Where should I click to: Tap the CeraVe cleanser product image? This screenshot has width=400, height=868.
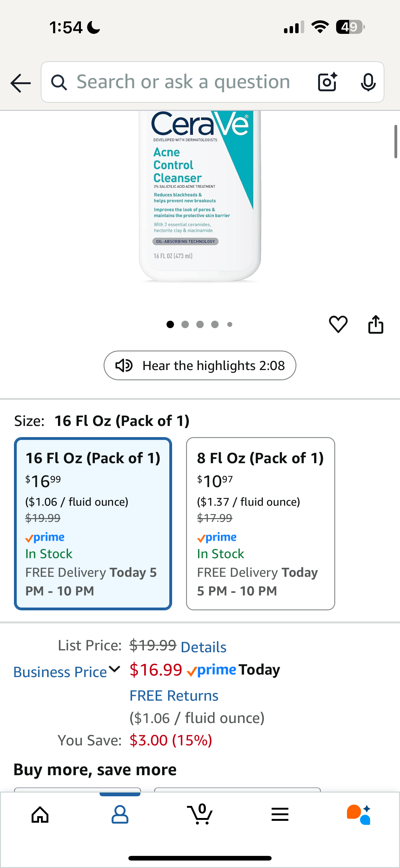200,196
